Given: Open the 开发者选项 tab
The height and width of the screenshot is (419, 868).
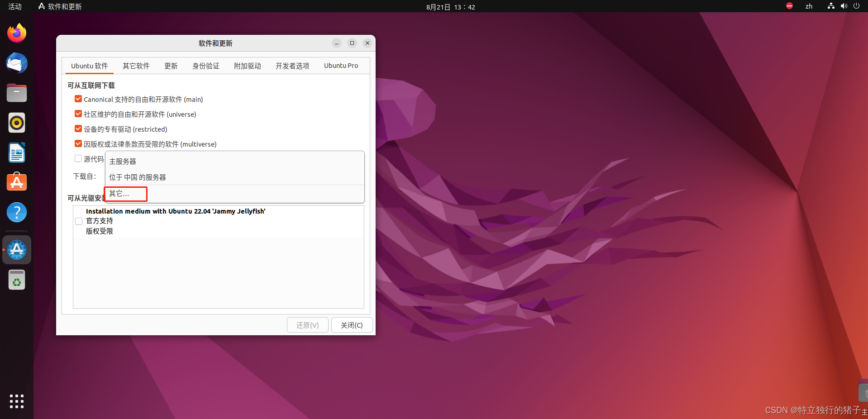Looking at the screenshot, I should click(x=292, y=66).
